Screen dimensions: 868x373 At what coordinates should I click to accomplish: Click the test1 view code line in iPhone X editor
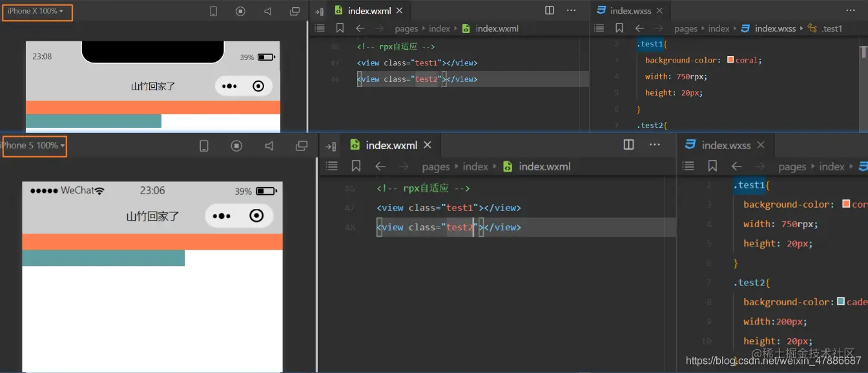coord(417,63)
